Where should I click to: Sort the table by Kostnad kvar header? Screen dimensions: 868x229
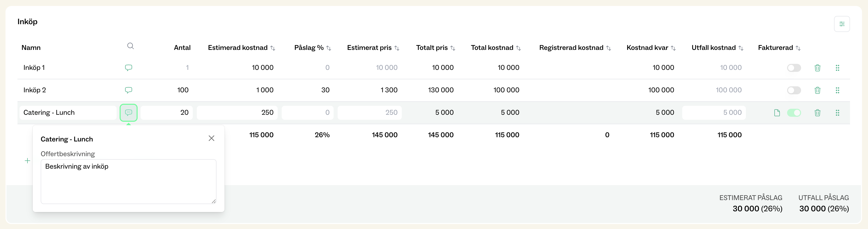click(x=673, y=48)
